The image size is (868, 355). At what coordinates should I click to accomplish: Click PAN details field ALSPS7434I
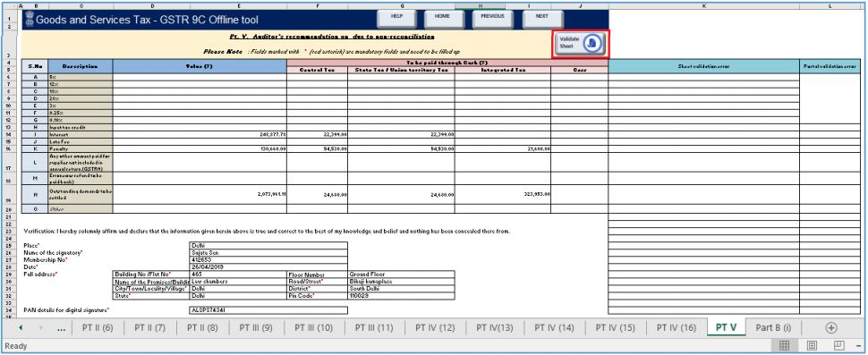coord(268,310)
